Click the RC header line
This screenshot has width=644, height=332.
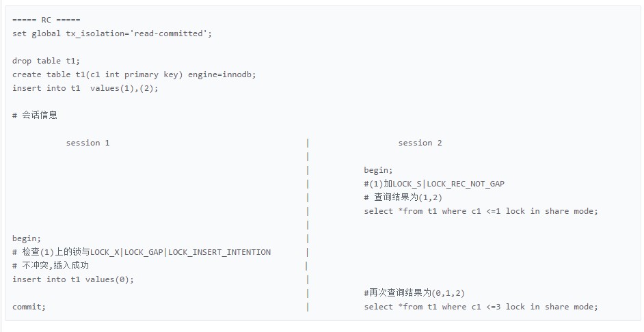[46, 20]
